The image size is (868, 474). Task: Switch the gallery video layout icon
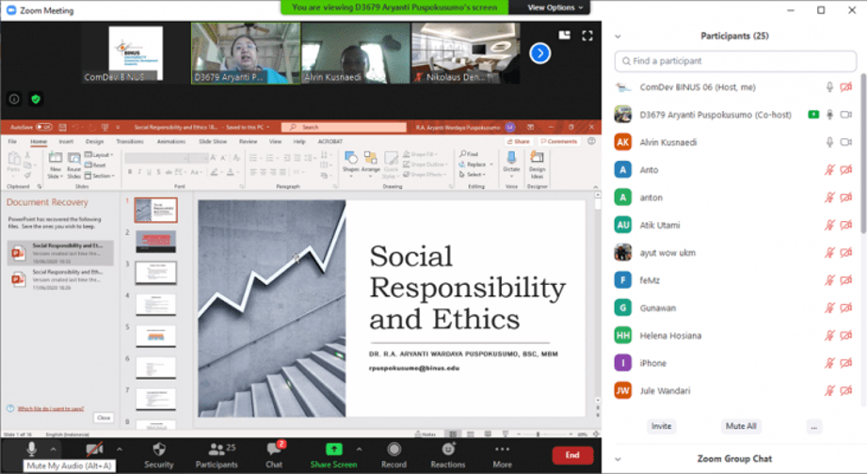[x=565, y=35]
